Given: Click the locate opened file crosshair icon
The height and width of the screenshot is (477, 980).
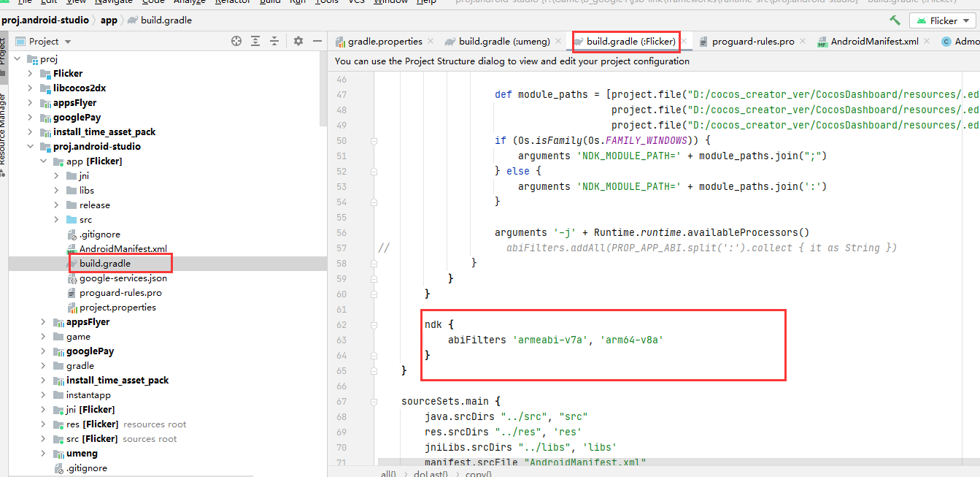Looking at the screenshot, I should tap(236, 42).
